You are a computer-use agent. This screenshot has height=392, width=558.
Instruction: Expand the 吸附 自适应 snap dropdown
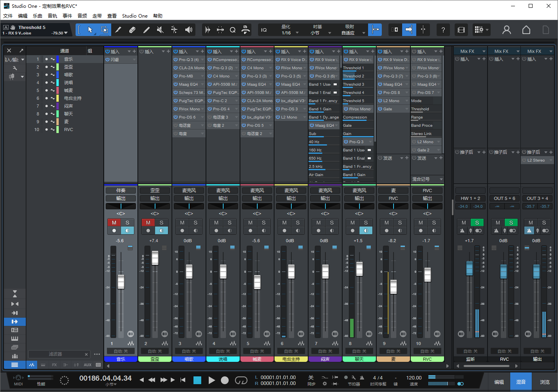click(x=352, y=30)
